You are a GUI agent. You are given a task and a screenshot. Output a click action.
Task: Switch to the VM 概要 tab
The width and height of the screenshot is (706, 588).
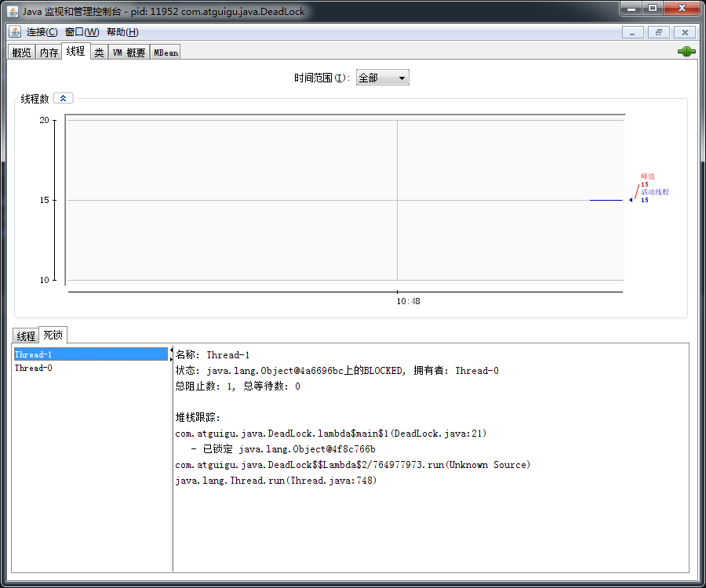click(x=129, y=53)
